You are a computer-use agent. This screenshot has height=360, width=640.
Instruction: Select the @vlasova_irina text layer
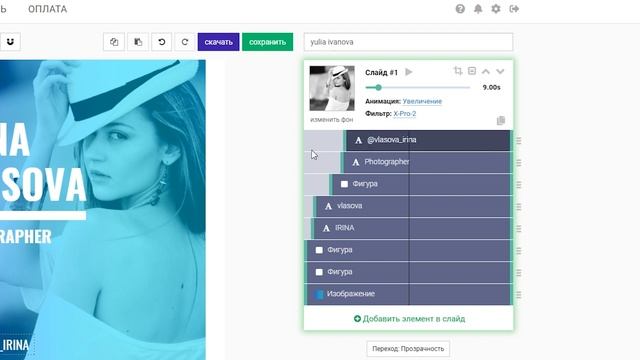click(x=428, y=140)
